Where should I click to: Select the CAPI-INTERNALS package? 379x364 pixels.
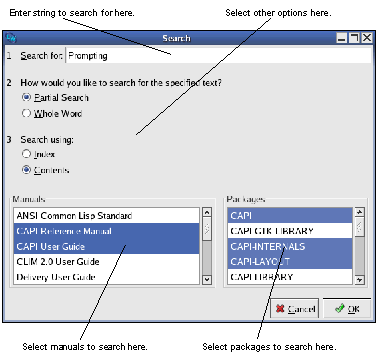[290, 246]
